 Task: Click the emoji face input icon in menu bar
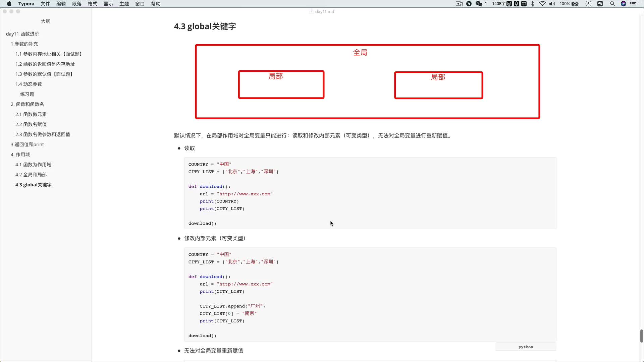click(x=509, y=4)
